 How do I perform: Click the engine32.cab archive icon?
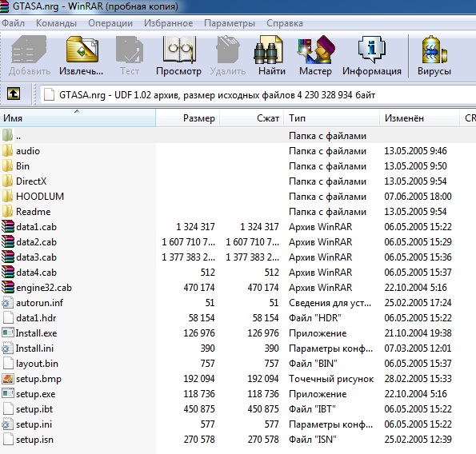[x=7, y=287]
